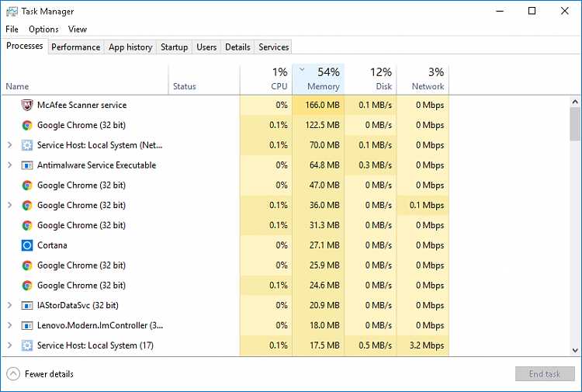The height and width of the screenshot is (392, 582).
Task: Maximize the Task Manager window
Action: click(532, 11)
